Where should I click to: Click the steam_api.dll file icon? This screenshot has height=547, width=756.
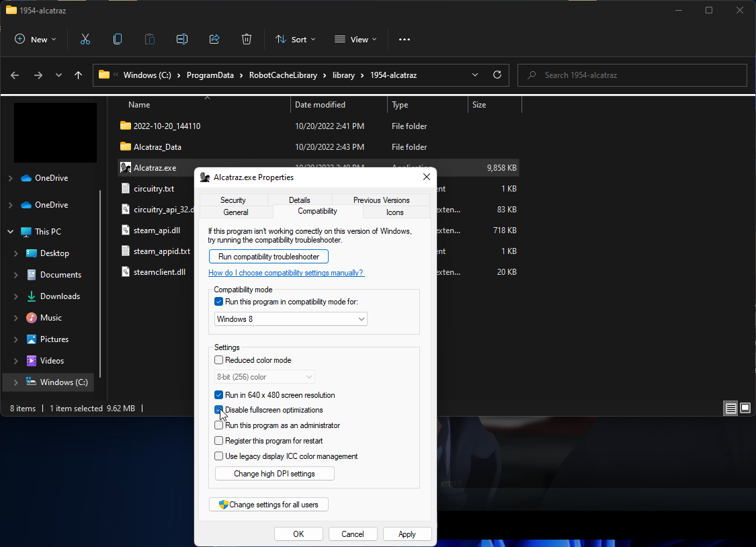tap(126, 230)
